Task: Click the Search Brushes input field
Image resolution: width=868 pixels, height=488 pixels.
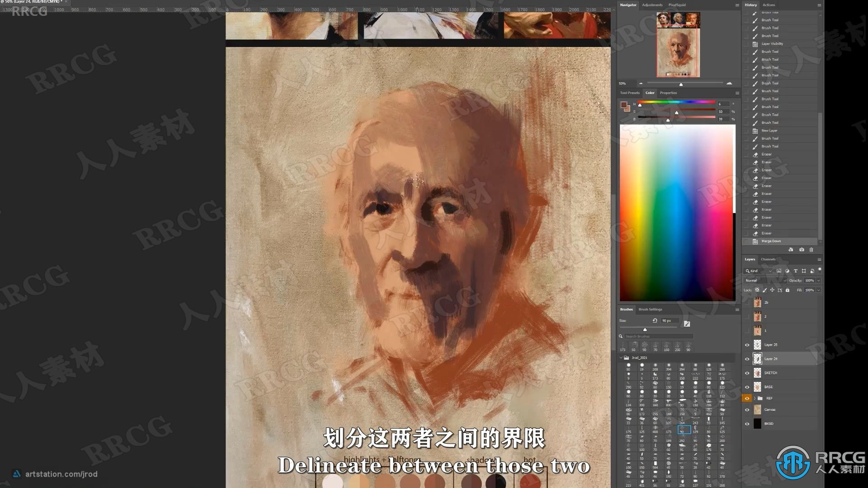Action: [659, 336]
